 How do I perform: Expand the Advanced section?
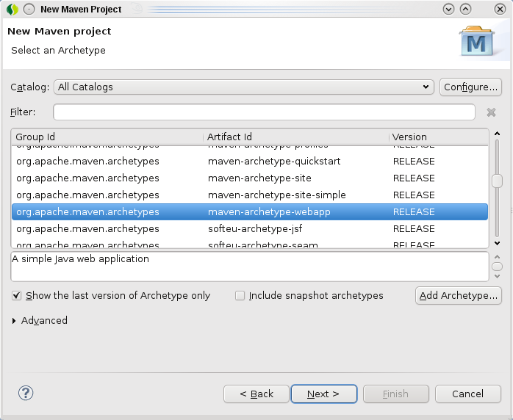(14, 321)
